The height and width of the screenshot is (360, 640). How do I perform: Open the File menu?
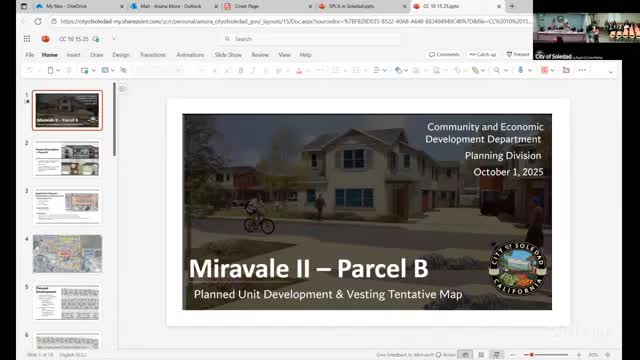[x=30, y=55]
